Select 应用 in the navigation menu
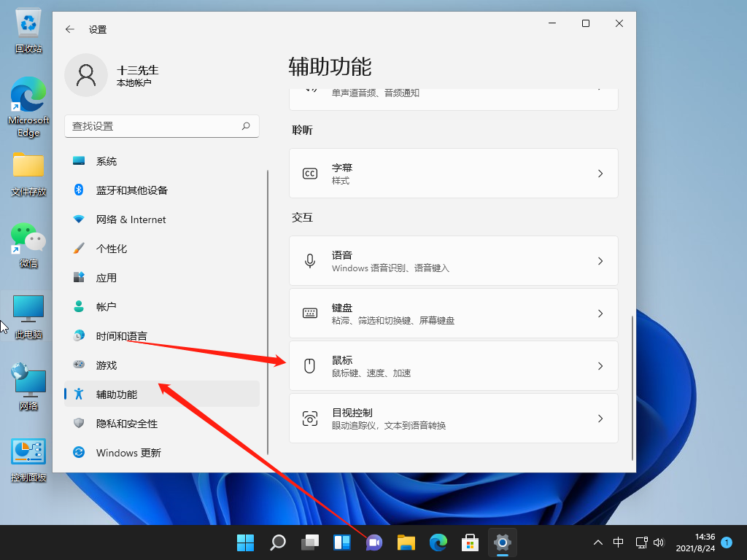The width and height of the screenshot is (747, 560). (x=79, y=277)
